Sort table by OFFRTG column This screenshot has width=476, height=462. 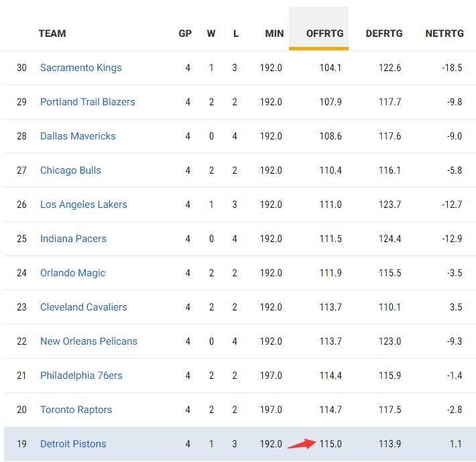click(x=324, y=34)
